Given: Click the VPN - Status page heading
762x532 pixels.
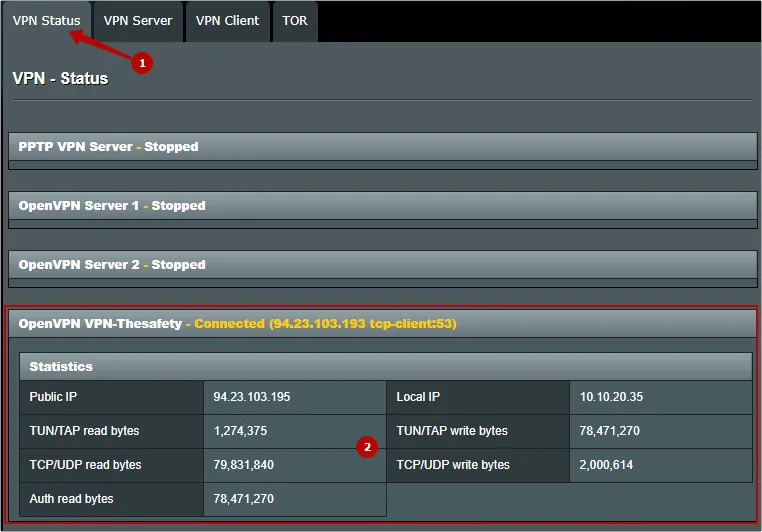Looking at the screenshot, I should [60, 78].
